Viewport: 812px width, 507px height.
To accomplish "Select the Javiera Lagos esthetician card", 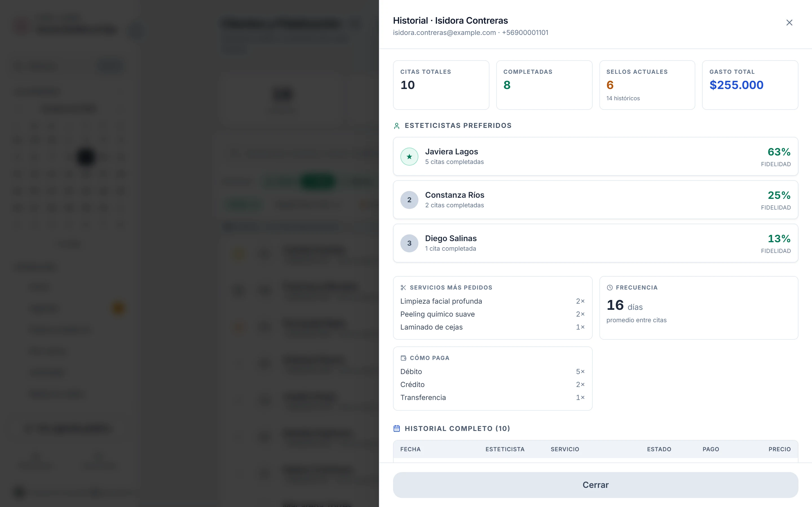I will click(595, 156).
